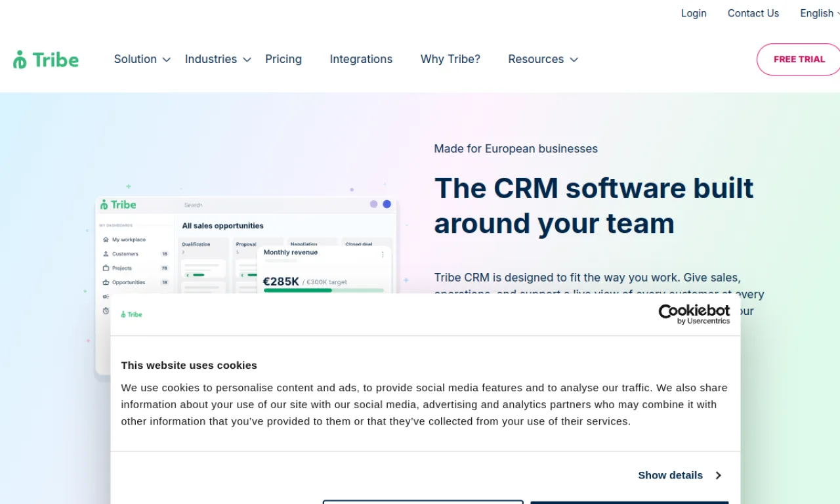The width and height of the screenshot is (840, 504).
Task: Click the Login link
Action: point(694,13)
